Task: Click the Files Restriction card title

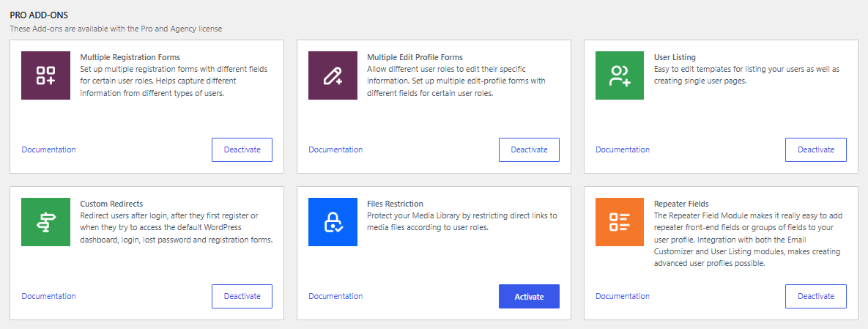Action: pyautogui.click(x=395, y=204)
